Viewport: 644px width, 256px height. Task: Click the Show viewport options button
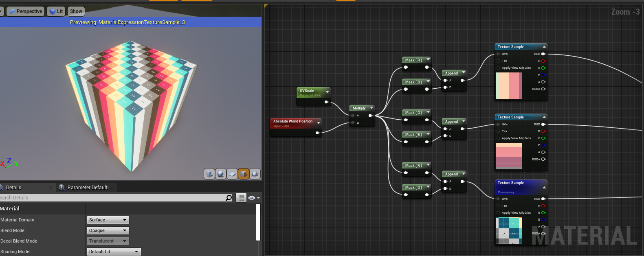point(76,11)
